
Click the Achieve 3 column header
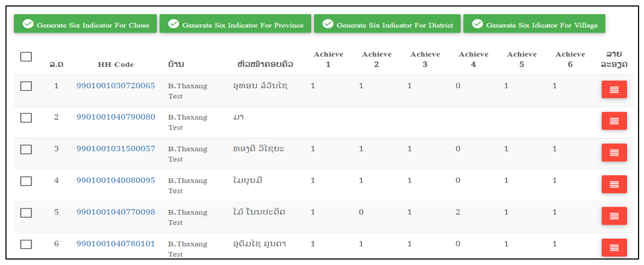425,59
